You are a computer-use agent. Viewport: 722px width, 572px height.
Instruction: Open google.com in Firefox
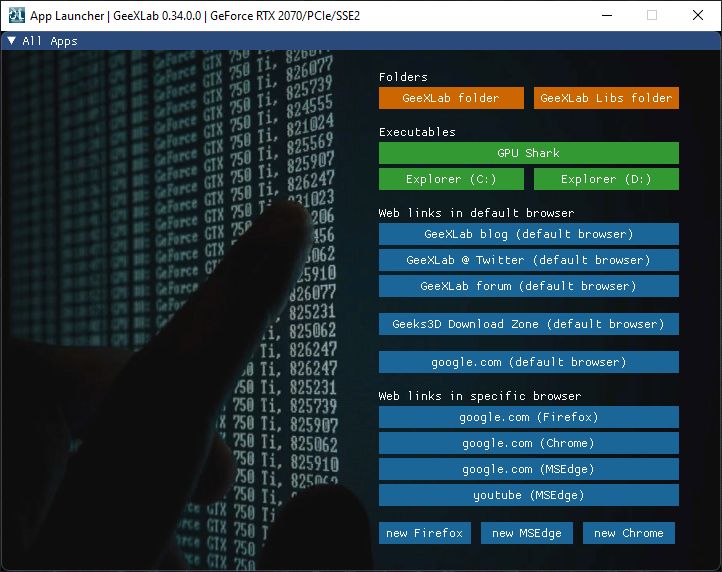(528, 417)
